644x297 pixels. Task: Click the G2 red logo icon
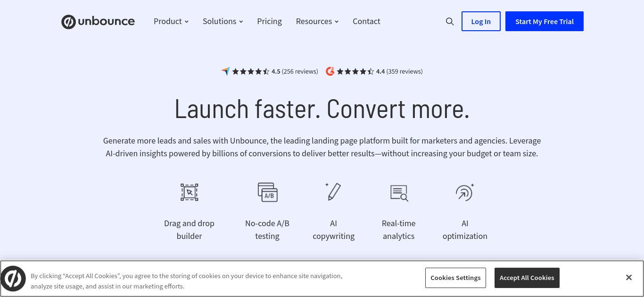coord(330,71)
